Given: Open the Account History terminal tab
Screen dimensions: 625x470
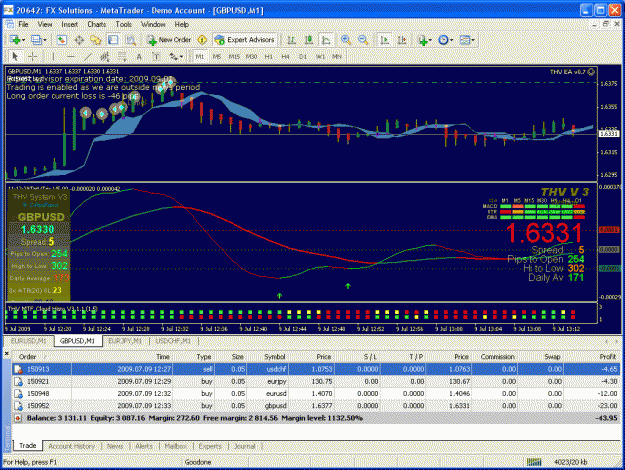Looking at the screenshot, I should pos(71,446).
